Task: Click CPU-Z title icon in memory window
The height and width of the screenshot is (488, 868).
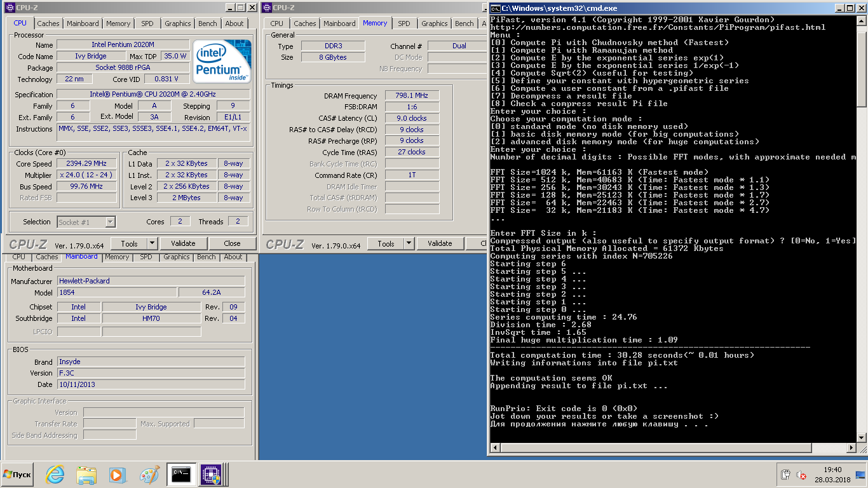Action: coord(266,8)
